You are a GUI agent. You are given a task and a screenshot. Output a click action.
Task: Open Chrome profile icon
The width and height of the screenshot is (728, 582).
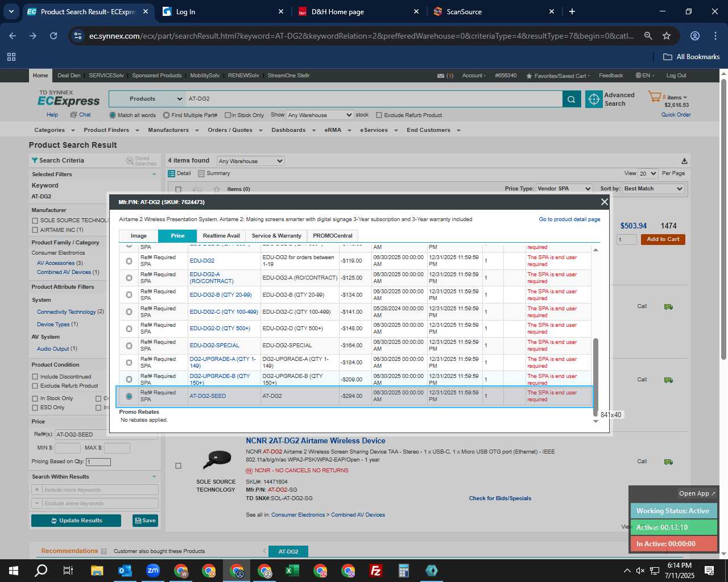click(695, 36)
